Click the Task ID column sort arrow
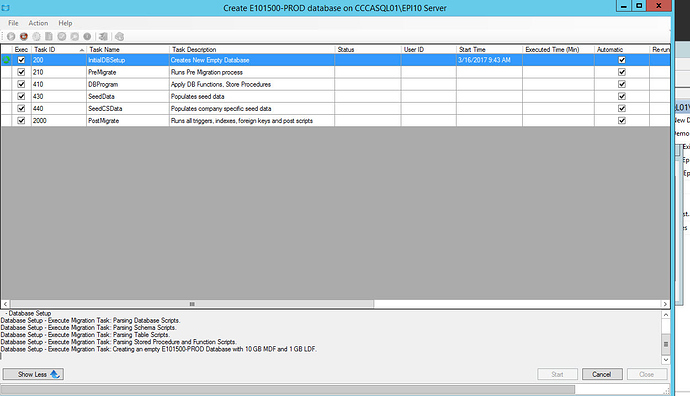The image size is (690, 396). (x=82, y=50)
